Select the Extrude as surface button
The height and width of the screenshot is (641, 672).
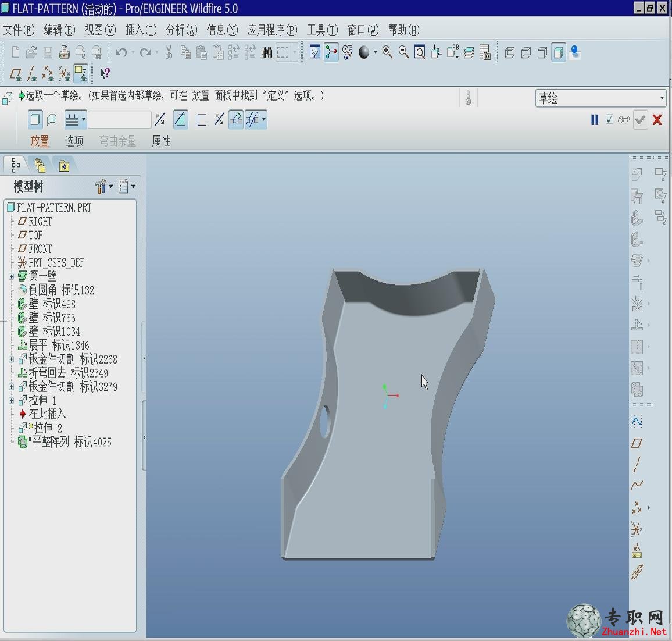click(x=52, y=120)
